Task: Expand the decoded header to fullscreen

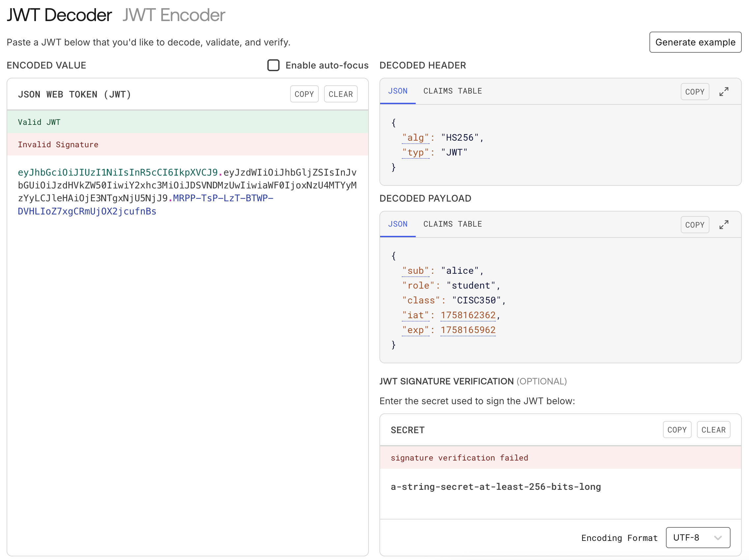Action: [725, 91]
